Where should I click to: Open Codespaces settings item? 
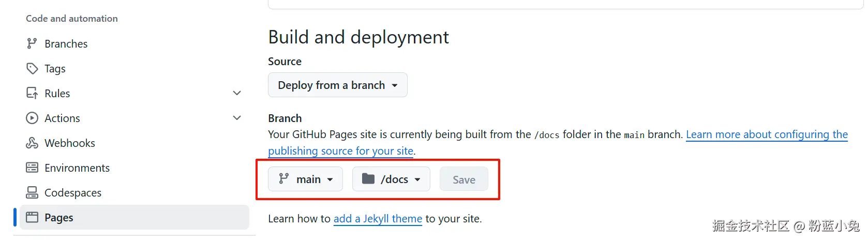pyautogui.click(x=73, y=193)
